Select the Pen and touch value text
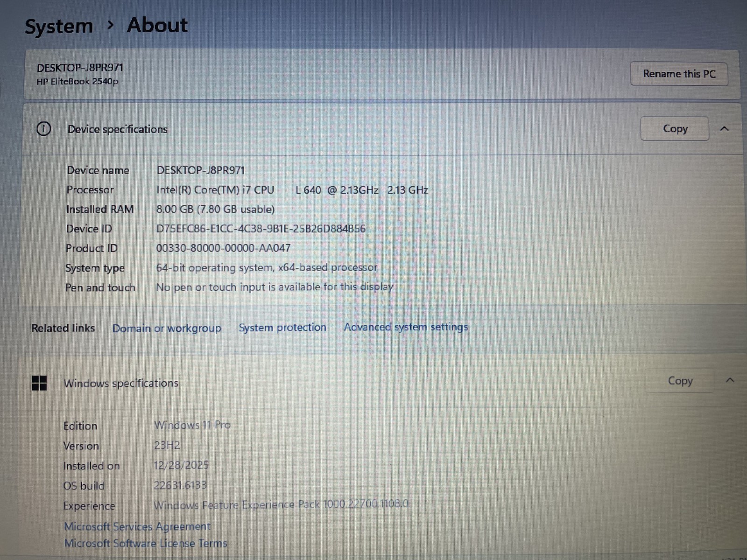The image size is (747, 560). (275, 287)
